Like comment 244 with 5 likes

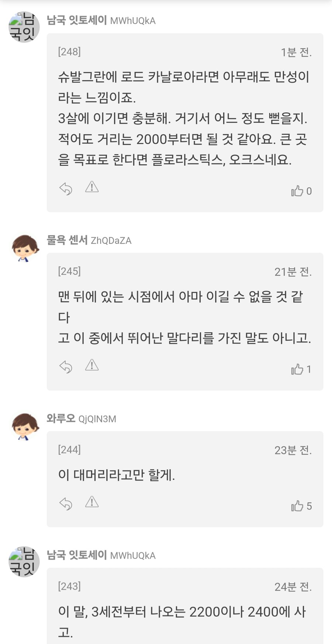tap(297, 506)
